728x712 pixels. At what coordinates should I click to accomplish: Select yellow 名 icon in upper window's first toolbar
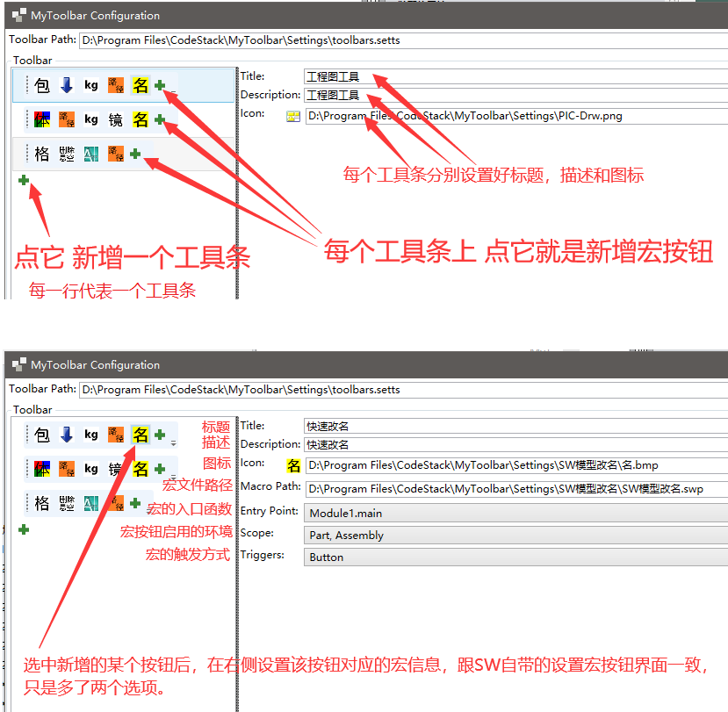(x=141, y=85)
